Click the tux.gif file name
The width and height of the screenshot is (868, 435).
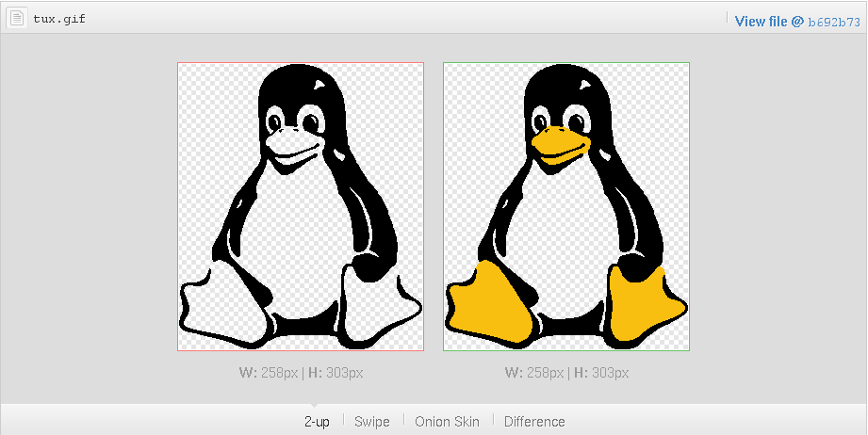tap(59, 20)
